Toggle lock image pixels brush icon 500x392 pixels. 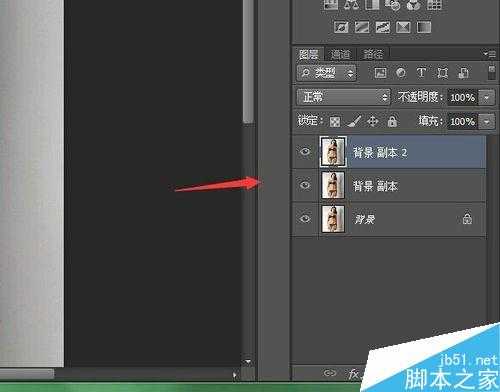(x=354, y=121)
